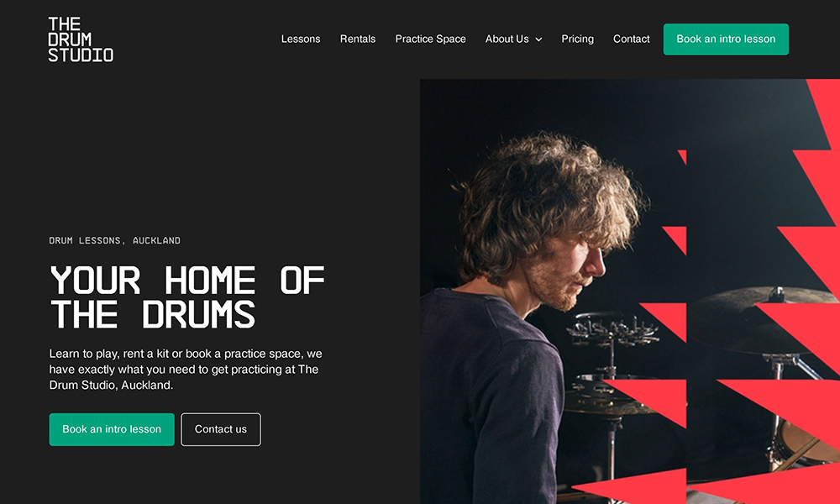Expand the About Us menu
This screenshot has width=840, height=504.
pos(513,39)
